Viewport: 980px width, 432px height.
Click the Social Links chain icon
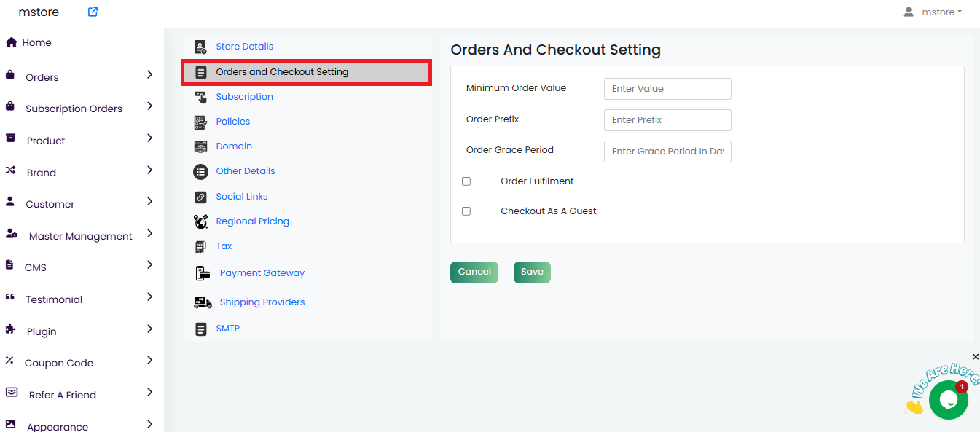(201, 197)
